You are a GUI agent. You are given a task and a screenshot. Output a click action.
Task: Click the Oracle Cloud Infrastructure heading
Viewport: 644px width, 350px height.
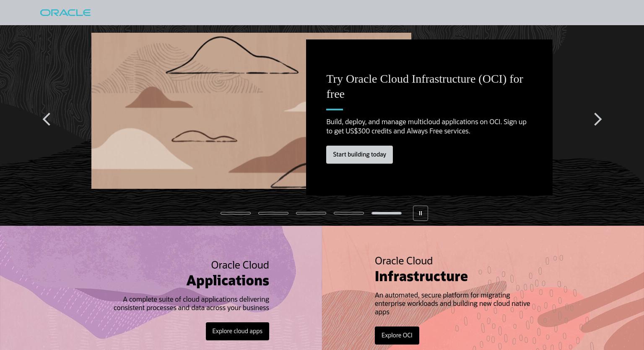(x=421, y=269)
